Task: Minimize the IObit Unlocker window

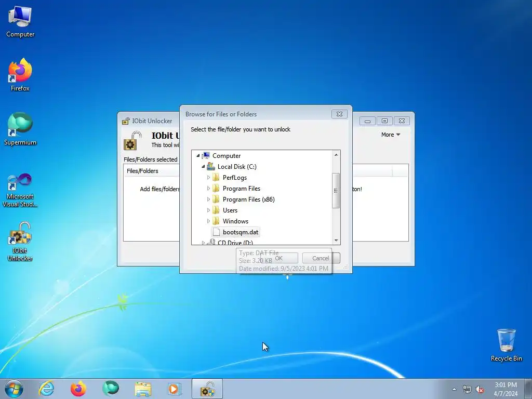Action: pyautogui.click(x=367, y=121)
